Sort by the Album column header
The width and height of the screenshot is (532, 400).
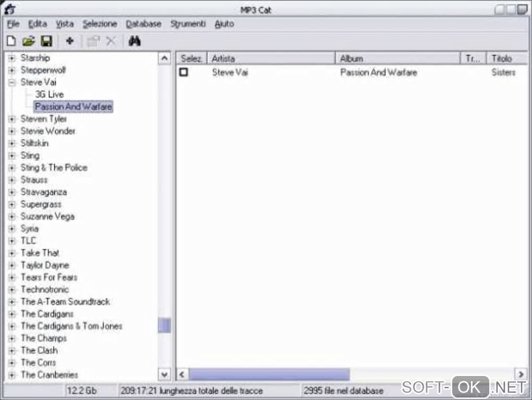click(x=397, y=58)
